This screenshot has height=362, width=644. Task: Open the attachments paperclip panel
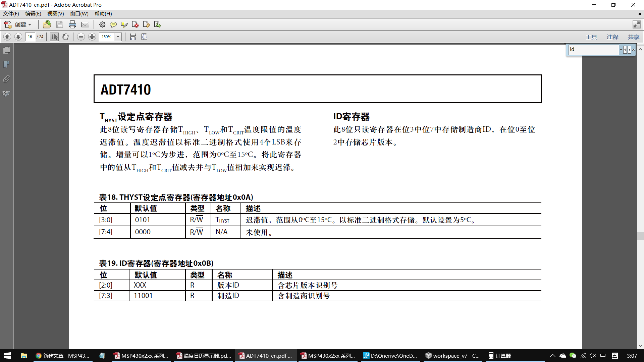tap(6, 79)
